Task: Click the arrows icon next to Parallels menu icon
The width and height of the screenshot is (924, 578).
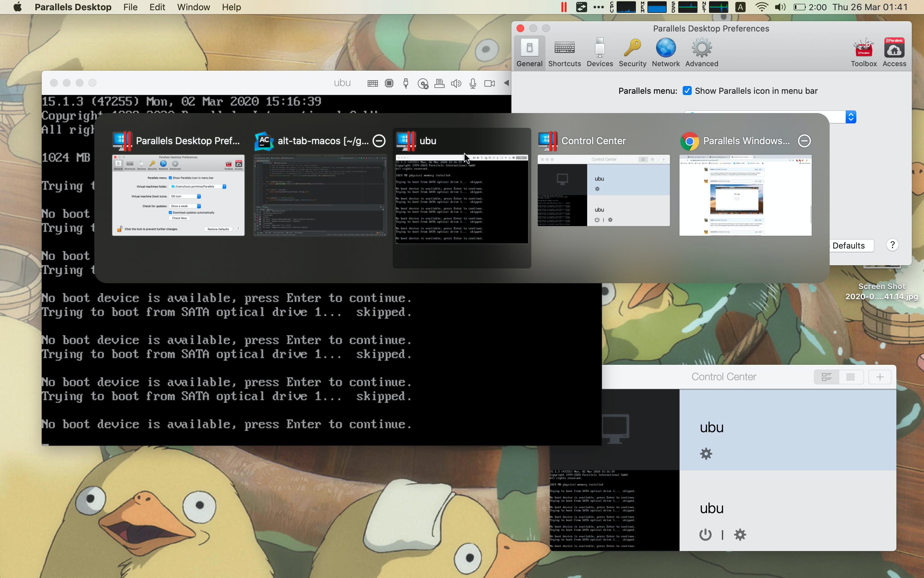Action: pyautogui.click(x=581, y=7)
